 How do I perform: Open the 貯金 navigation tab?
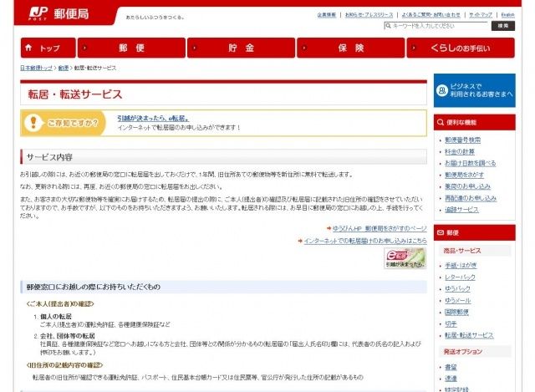click(x=242, y=48)
